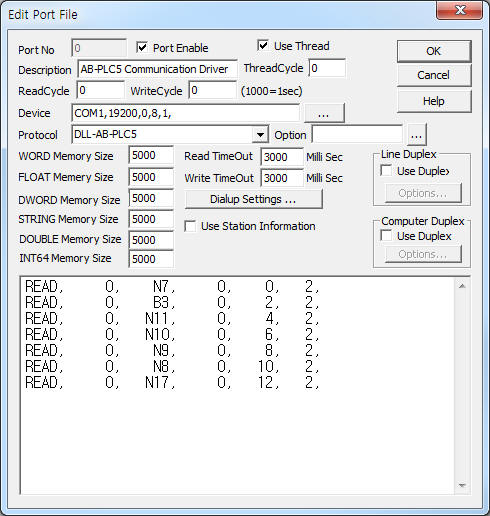This screenshot has height=516, width=490.
Task: Select the DLL-AB-PLC5 protocol combo box
Action: pyautogui.click(x=170, y=135)
